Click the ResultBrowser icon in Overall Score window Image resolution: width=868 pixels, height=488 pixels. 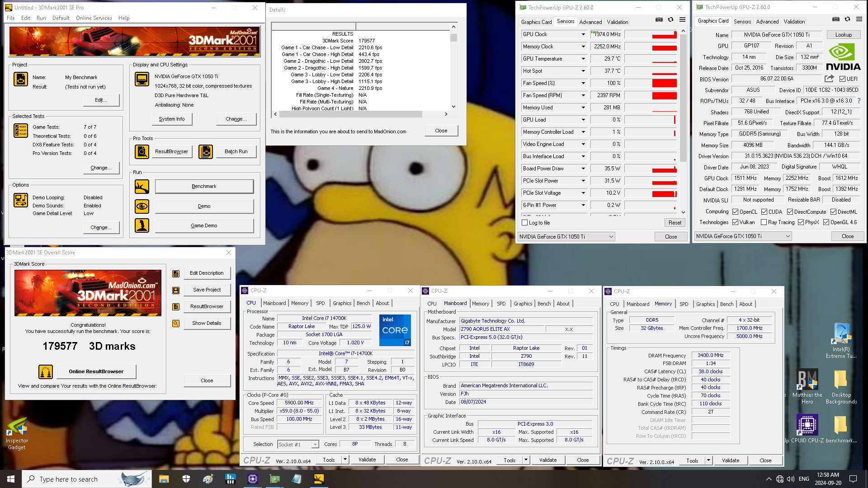pyautogui.click(x=176, y=307)
